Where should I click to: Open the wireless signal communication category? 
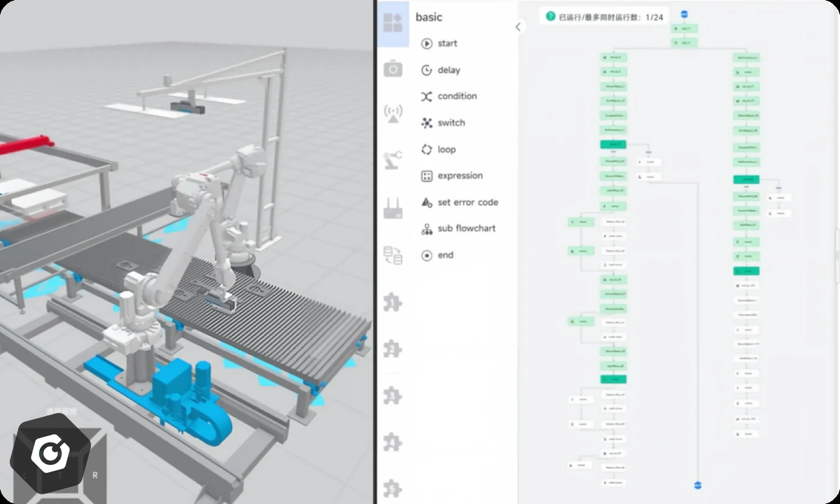point(393,113)
